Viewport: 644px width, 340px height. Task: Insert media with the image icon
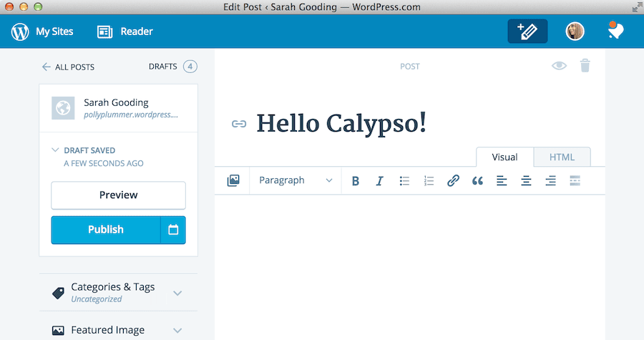click(233, 180)
